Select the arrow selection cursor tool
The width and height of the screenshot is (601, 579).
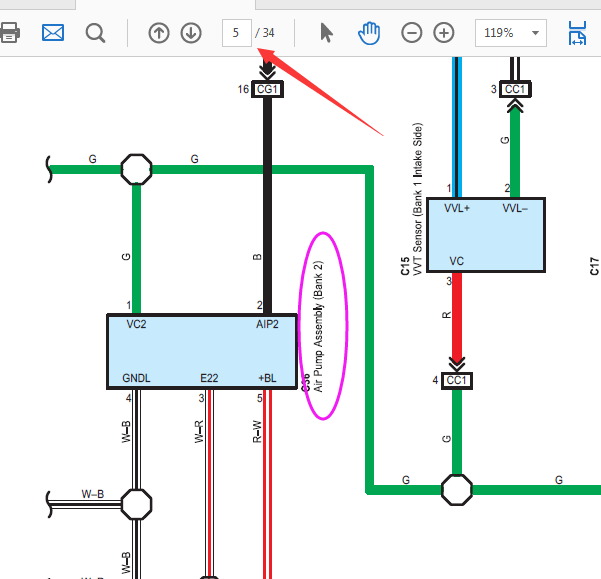click(326, 33)
